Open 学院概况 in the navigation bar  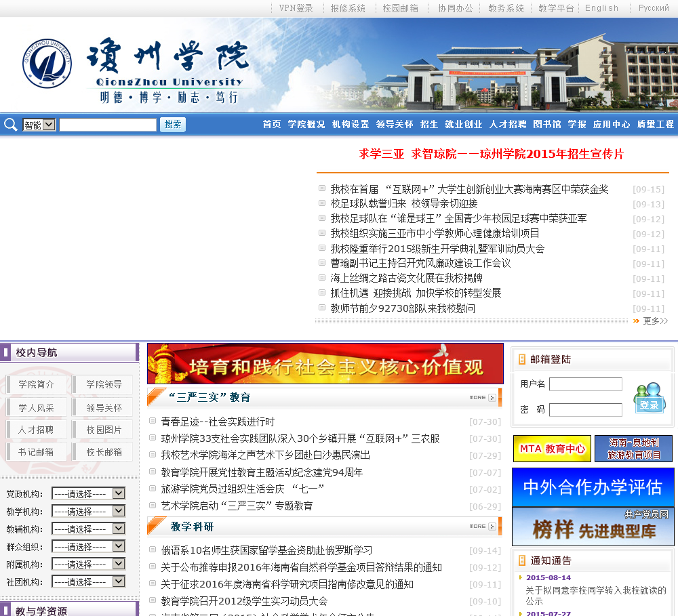click(x=306, y=125)
